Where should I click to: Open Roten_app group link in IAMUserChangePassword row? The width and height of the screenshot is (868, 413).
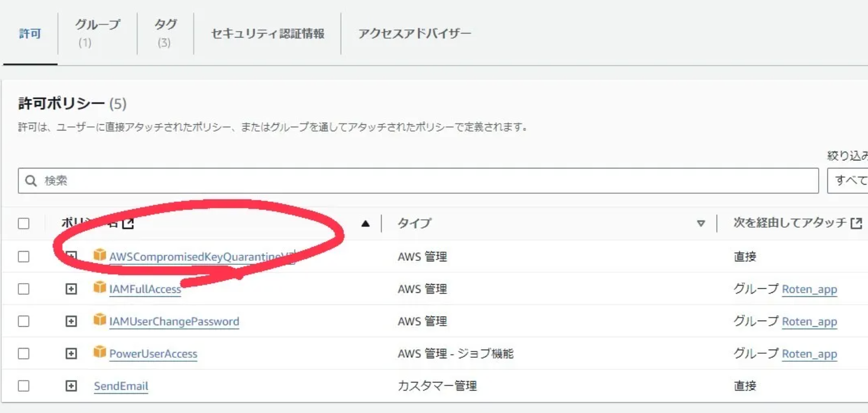(x=809, y=322)
